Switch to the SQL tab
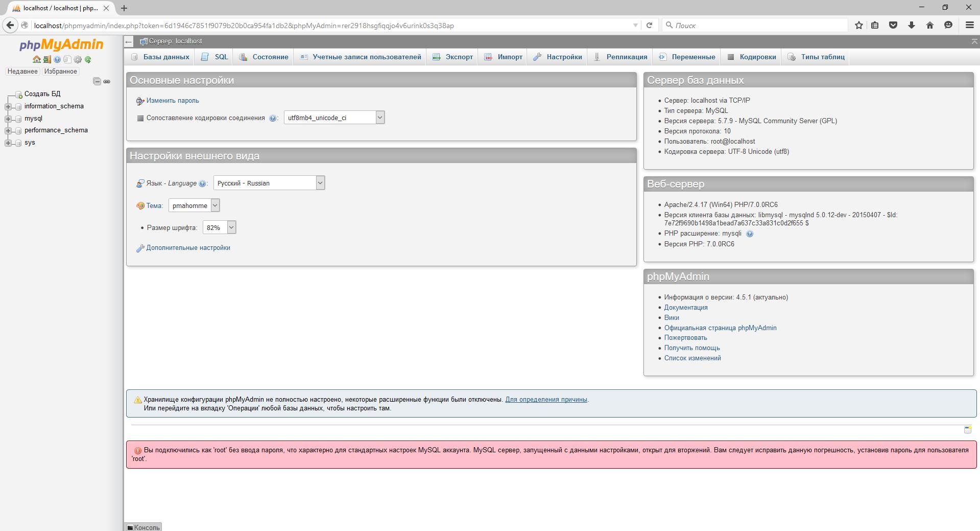The width and height of the screenshot is (980, 531). (215, 57)
